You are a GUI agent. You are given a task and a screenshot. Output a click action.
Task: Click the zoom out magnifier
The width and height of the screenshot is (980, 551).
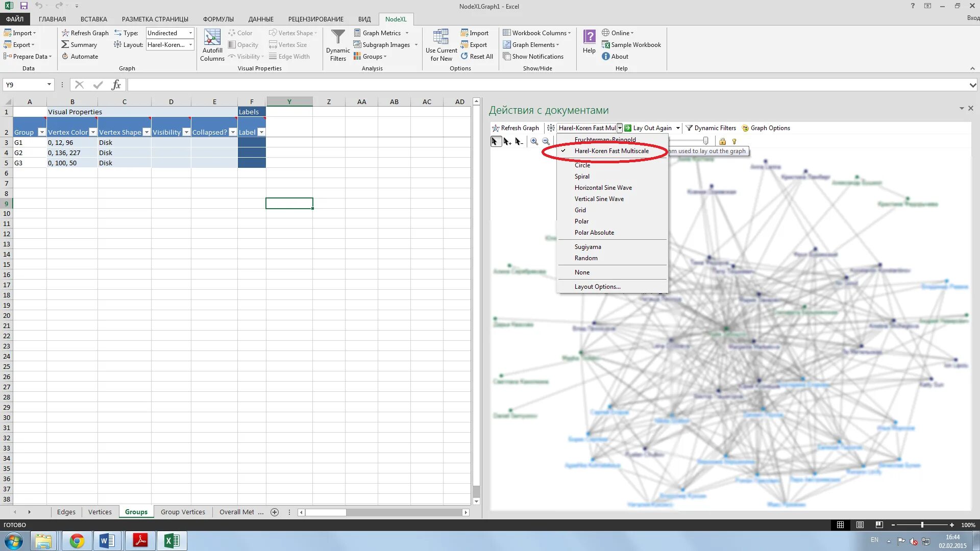[546, 141]
